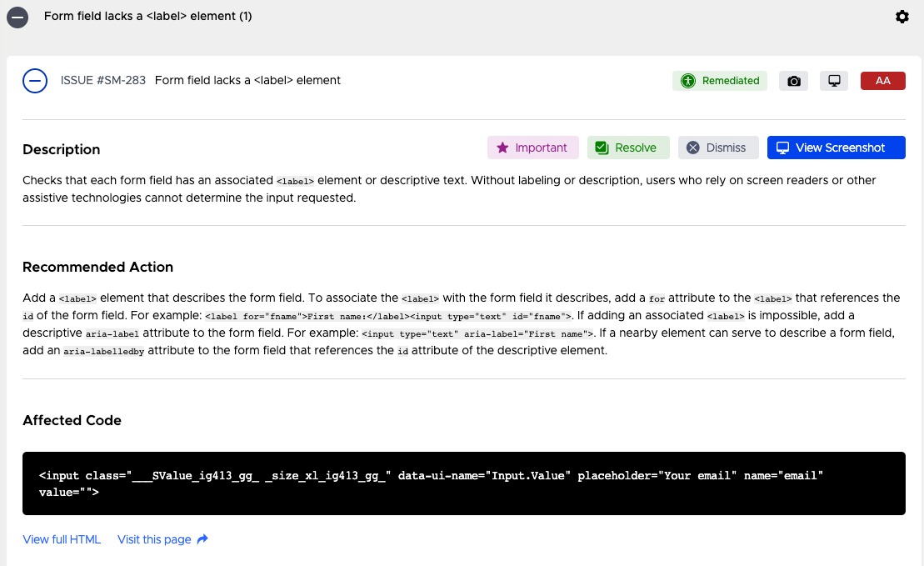Mark issue as Important
Image resolution: width=924 pixels, height=566 pixels.
tap(533, 148)
